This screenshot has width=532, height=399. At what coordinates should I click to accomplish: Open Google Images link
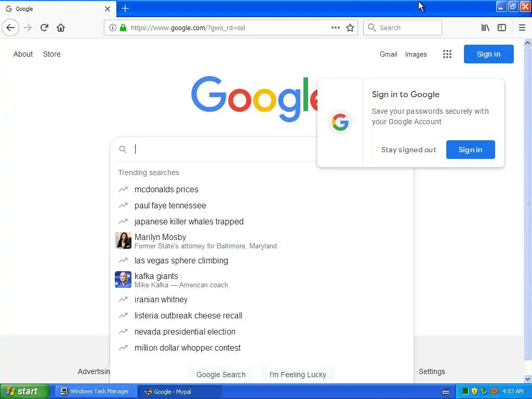pyautogui.click(x=416, y=54)
